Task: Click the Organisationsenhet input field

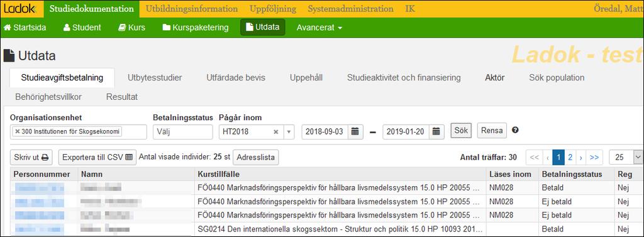Action: point(79,132)
